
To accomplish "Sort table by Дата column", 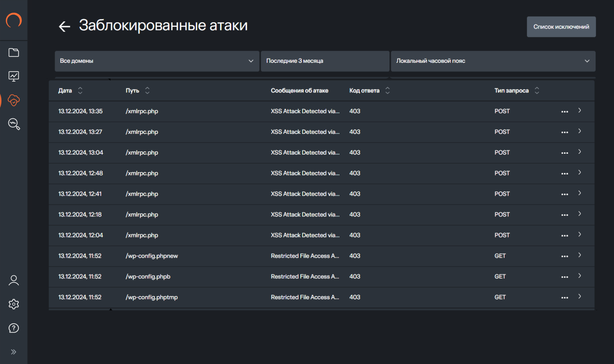I will (80, 90).
